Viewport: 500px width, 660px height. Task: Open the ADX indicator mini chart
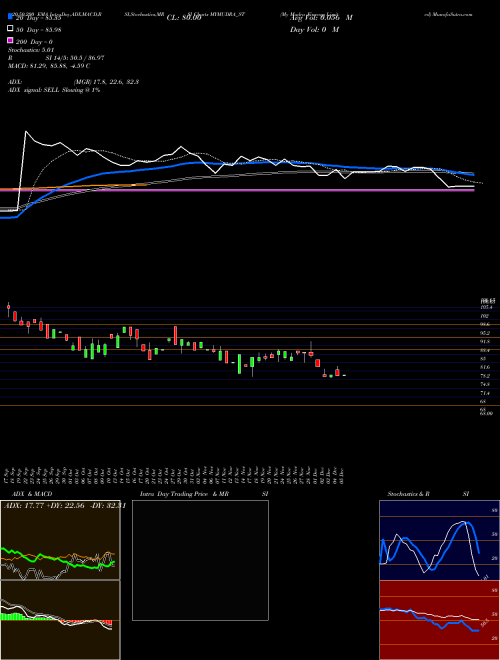[x=60, y=540]
